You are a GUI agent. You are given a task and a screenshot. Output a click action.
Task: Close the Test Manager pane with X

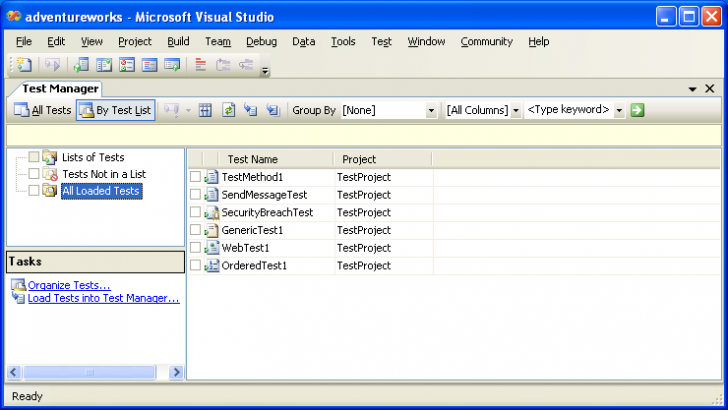709,89
